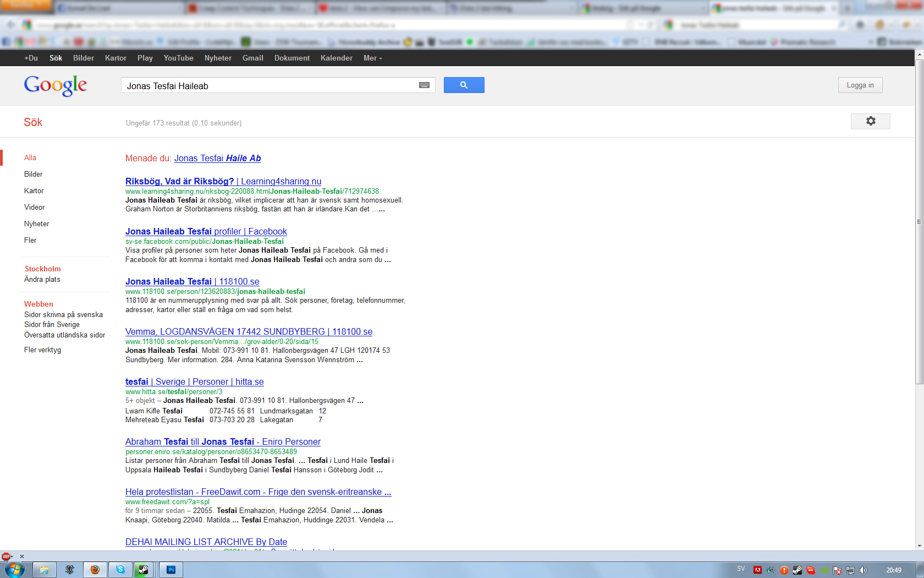Screen dimensions: 924x578
Task: Close the add-on bar with the x
Action: (x=22, y=557)
